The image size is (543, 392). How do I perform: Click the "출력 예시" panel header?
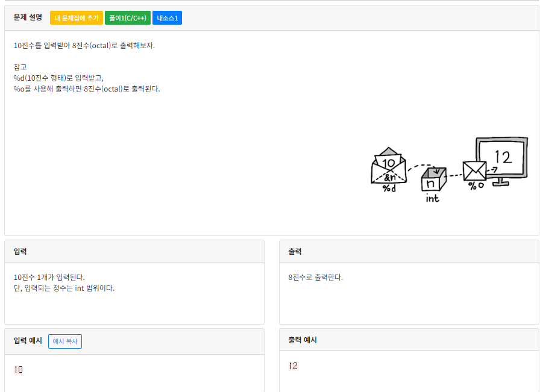click(x=303, y=340)
